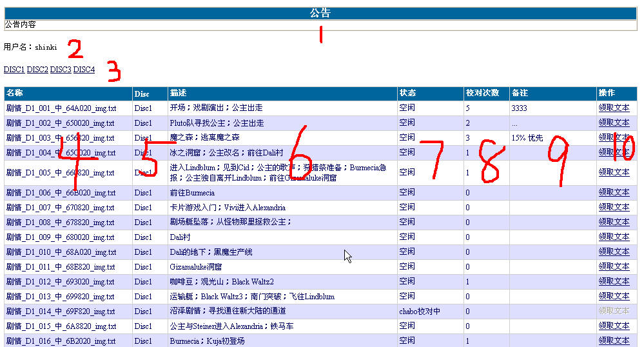Click the 名称 column header

coord(15,94)
